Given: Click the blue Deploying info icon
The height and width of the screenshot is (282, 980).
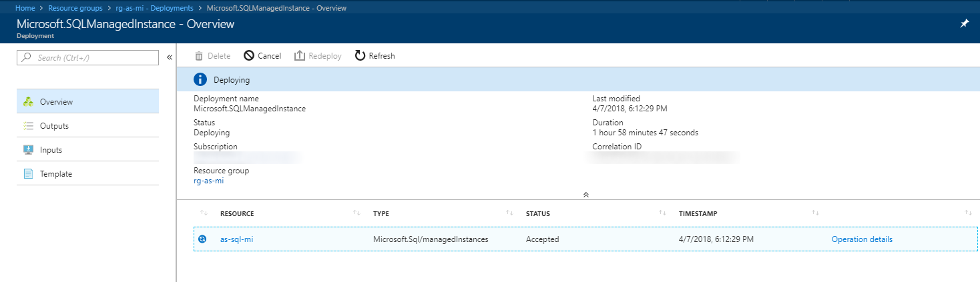Looking at the screenshot, I should [x=200, y=80].
